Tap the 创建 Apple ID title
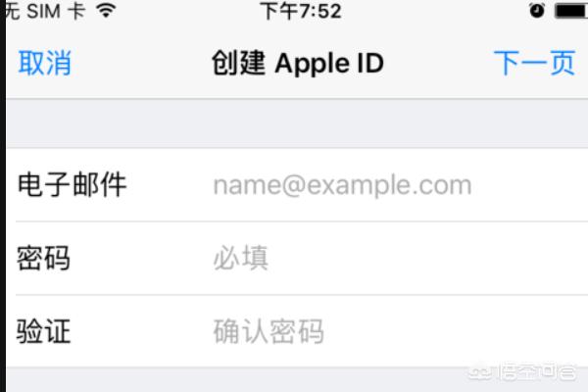The height and width of the screenshot is (392, 588). (x=298, y=63)
